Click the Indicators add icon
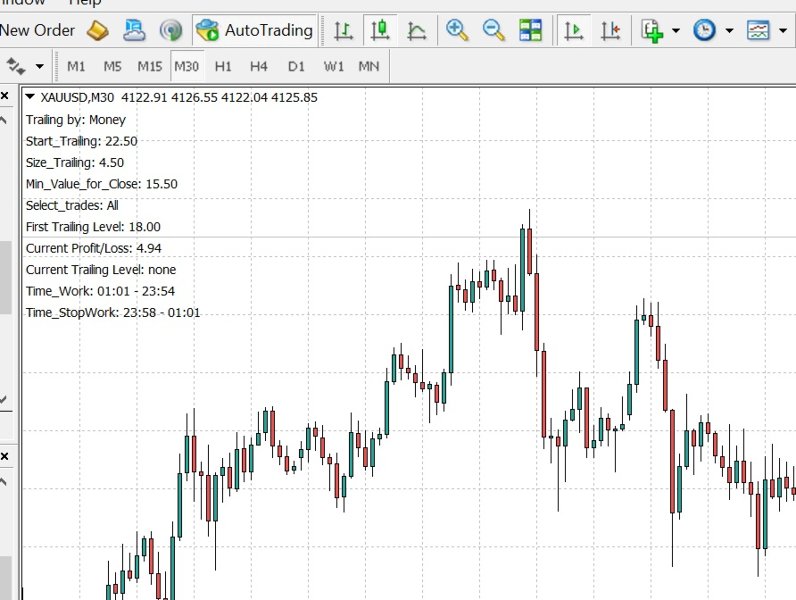This screenshot has height=600, width=796. click(652, 30)
